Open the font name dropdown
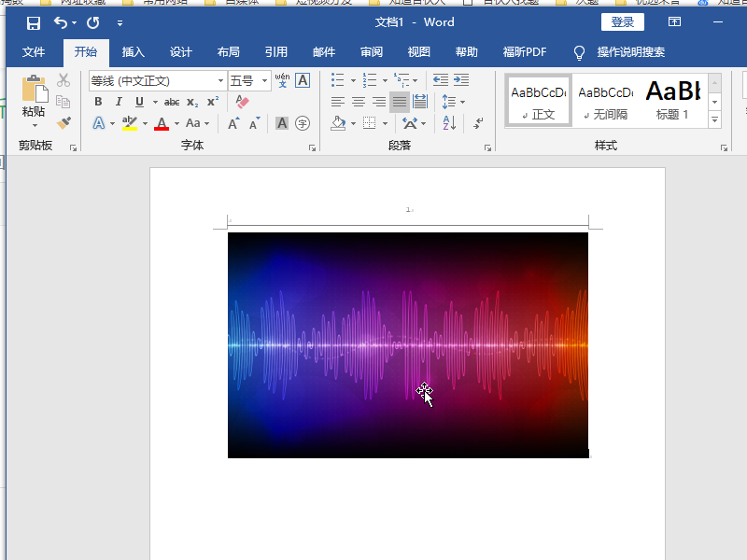 [221, 81]
